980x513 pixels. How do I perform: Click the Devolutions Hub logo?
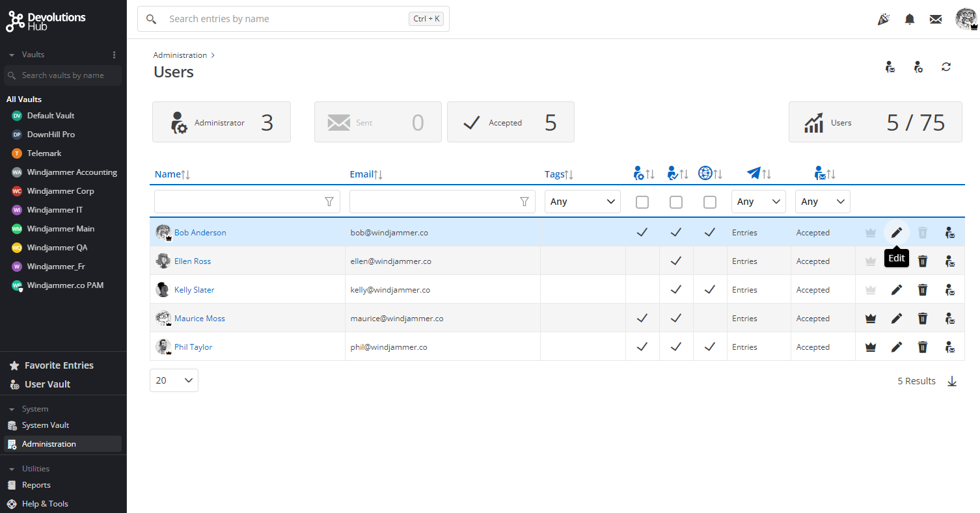point(46,21)
